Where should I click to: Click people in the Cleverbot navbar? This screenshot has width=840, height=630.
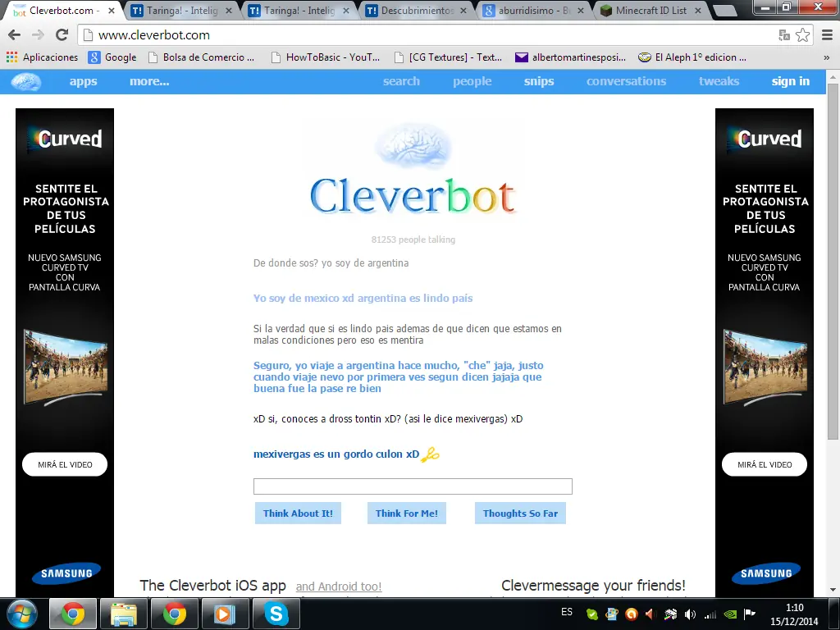coord(472,81)
